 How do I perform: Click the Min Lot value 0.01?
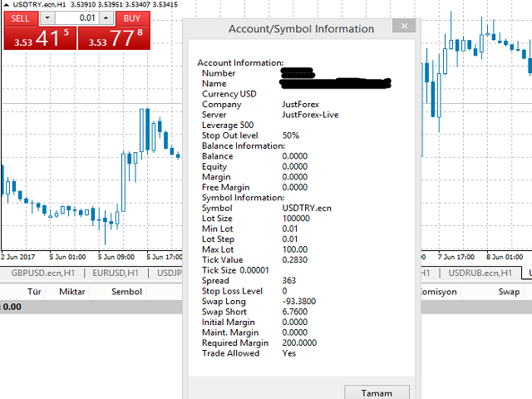(290, 229)
